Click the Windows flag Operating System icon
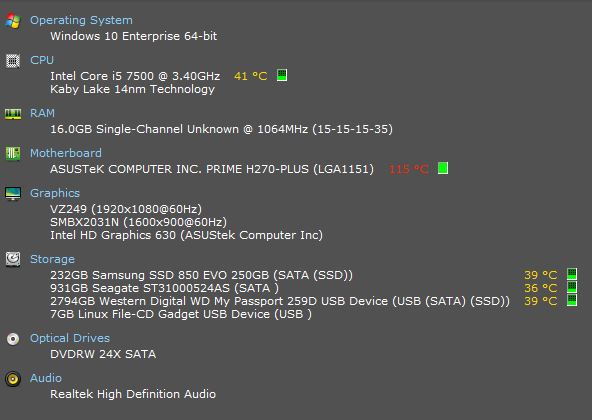Screen dimensions: 592x420 [13, 21]
